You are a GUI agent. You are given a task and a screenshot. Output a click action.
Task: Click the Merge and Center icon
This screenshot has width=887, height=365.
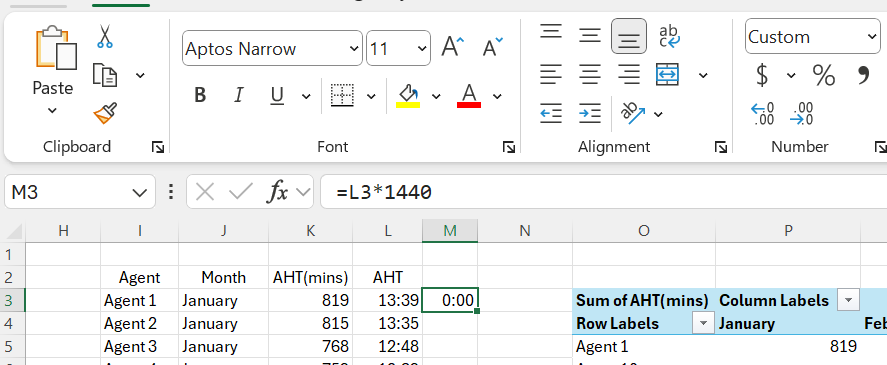click(668, 75)
